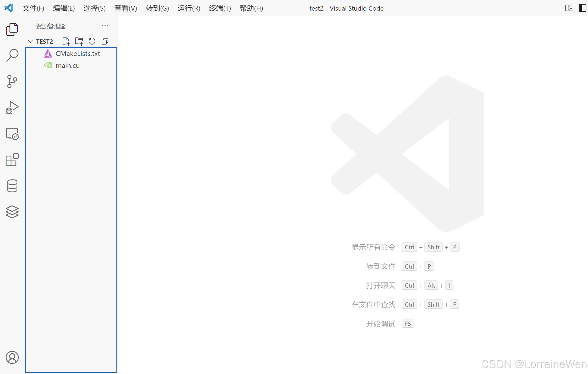The image size is (588, 374).
Task: Open the Search view in activity bar
Action: 12,55
